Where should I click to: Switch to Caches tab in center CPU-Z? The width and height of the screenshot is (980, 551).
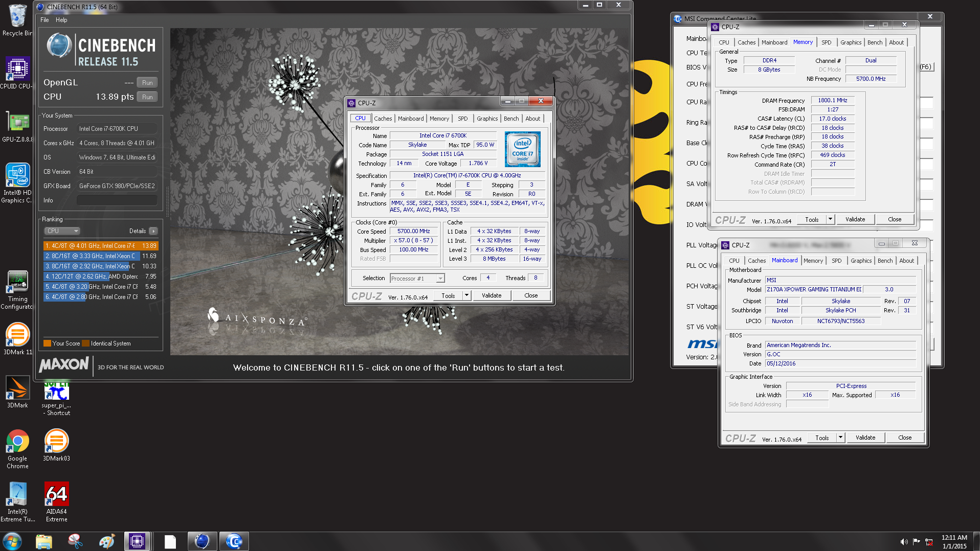[383, 119]
